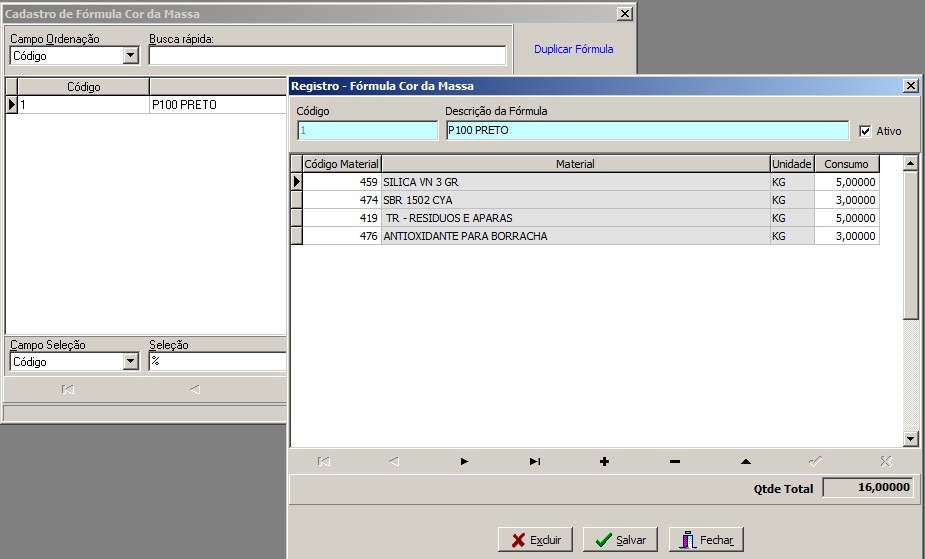The image size is (925, 559).
Task: Close the Registro - Fórmula Cor da Massa window
Action: coord(910,86)
